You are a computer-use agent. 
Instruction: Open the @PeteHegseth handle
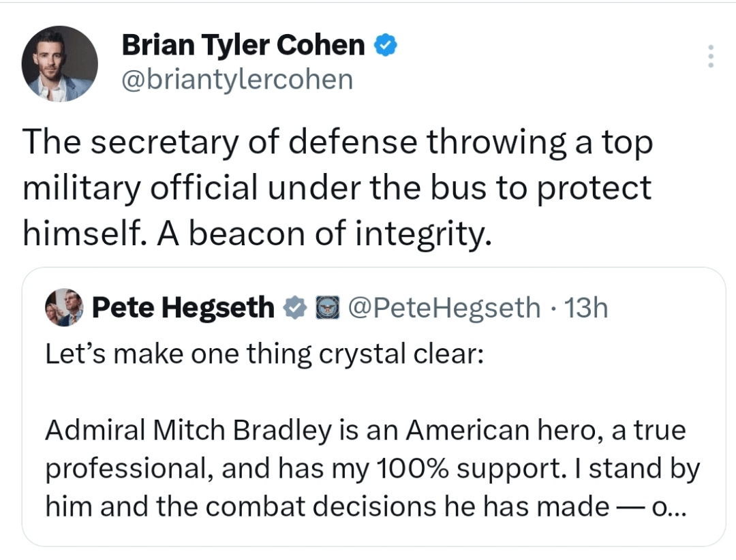pos(444,308)
